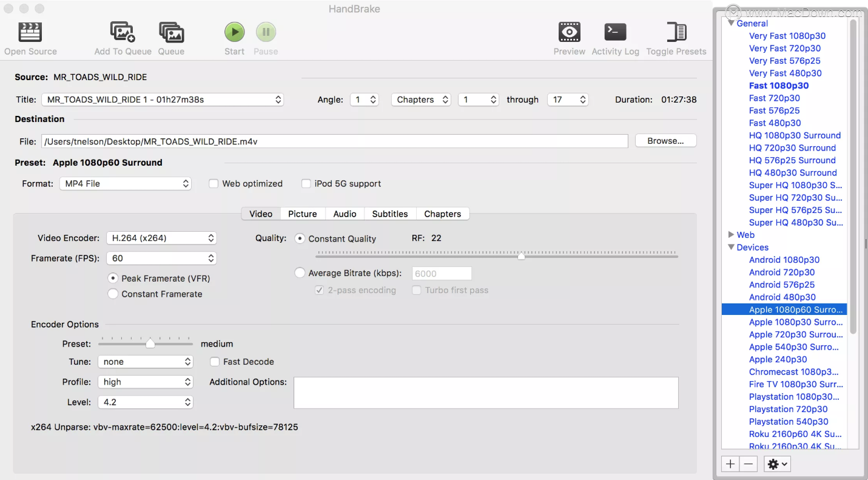Open the Framerate (FPS) dropdown

pyautogui.click(x=161, y=259)
